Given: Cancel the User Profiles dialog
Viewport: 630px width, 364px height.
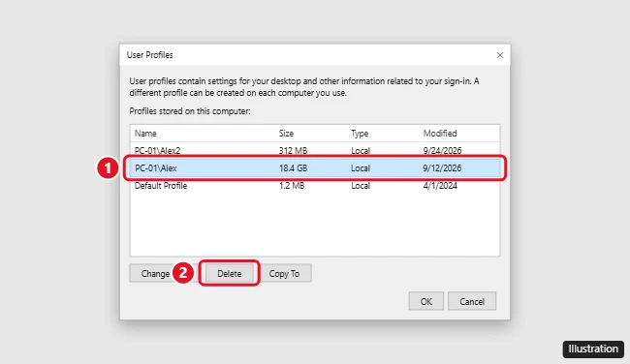Looking at the screenshot, I should click(472, 301).
